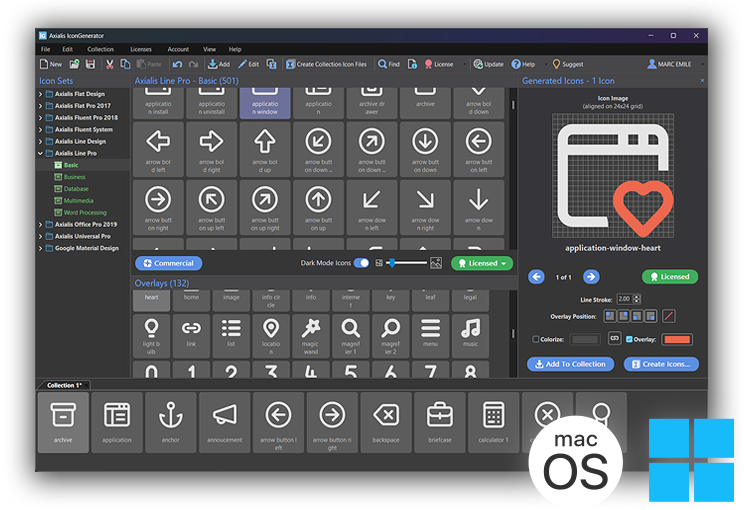The width and height of the screenshot is (746, 510).
Task: Enable the Colorize checkbox
Action: pyautogui.click(x=536, y=339)
